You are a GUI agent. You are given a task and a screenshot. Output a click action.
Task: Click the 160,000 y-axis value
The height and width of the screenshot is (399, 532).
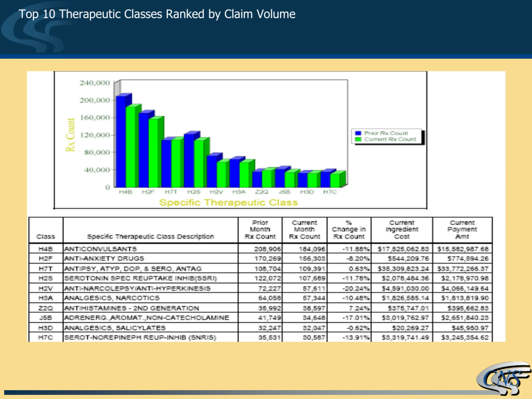coord(95,118)
